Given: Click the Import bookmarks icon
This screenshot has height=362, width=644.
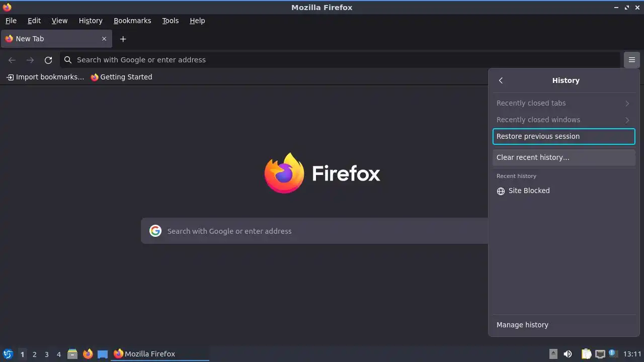Looking at the screenshot, I should (x=10, y=77).
